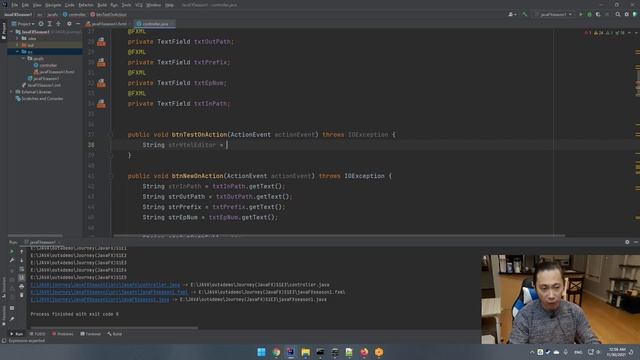
Task: Open File Explorer from taskbar
Action: click(x=305, y=352)
